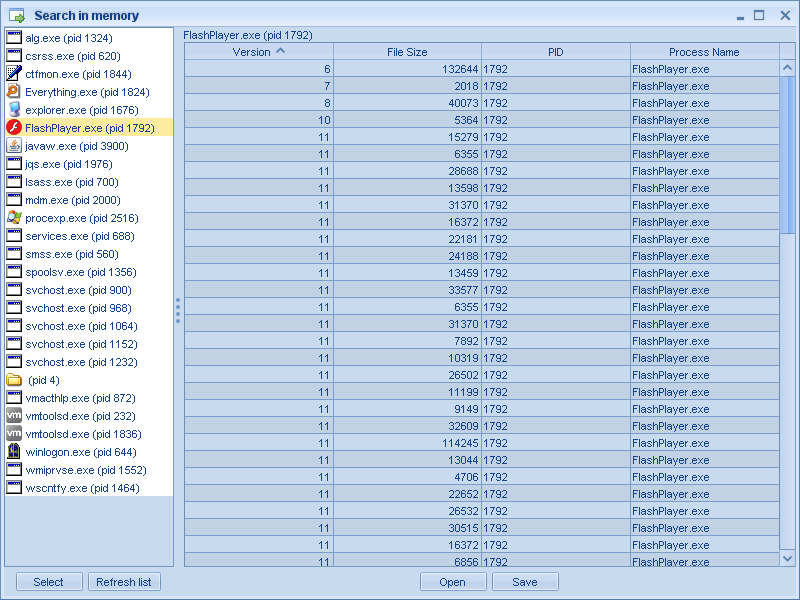The image size is (800, 600).
Task: Click the explorer.exe computer icon
Action: pos(14,110)
